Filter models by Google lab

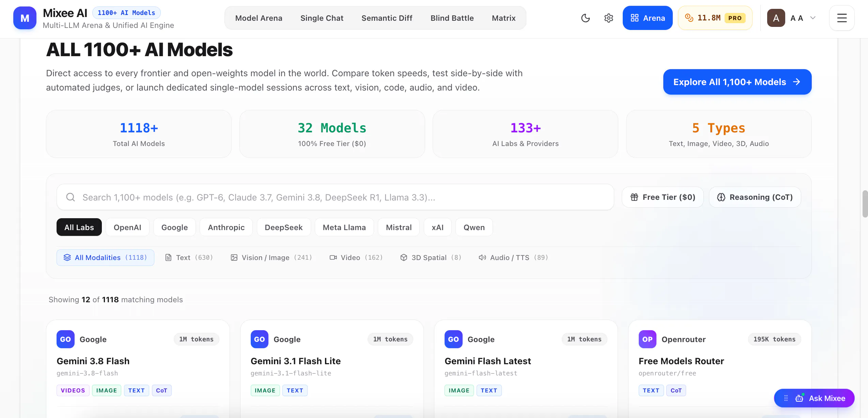[174, 227]
